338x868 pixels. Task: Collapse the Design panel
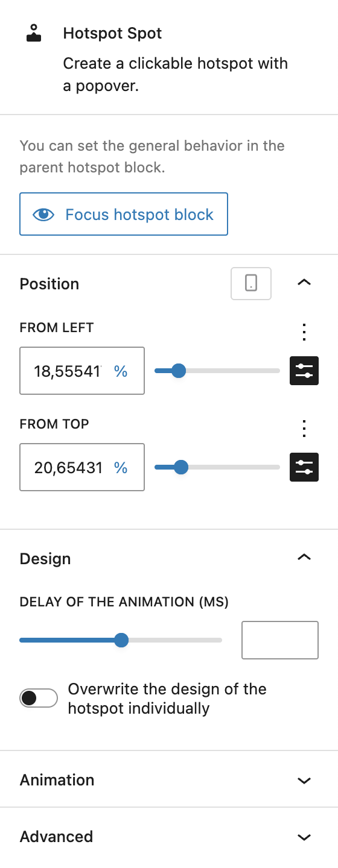click(x=304, y=558)
